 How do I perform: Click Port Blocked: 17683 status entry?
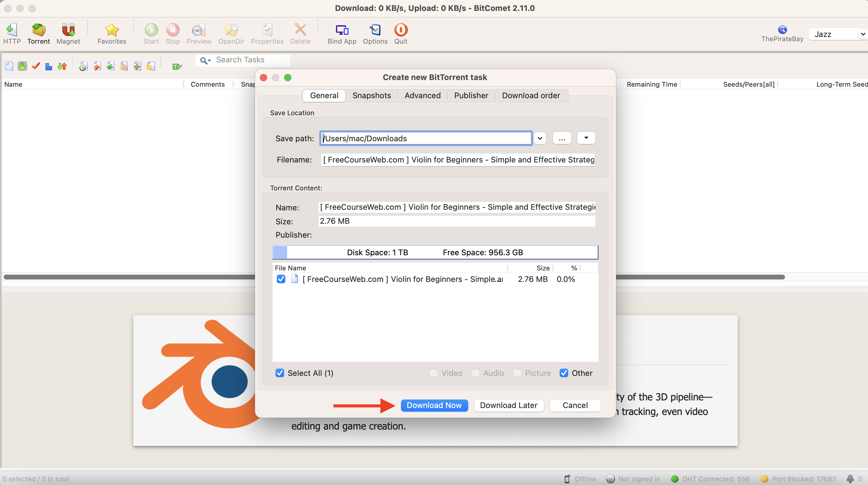coord(798,479)
